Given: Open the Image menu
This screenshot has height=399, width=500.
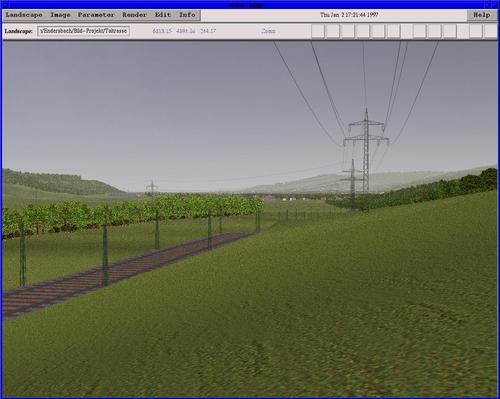Looking at the screenshot, I should click(x=60, y=15).
